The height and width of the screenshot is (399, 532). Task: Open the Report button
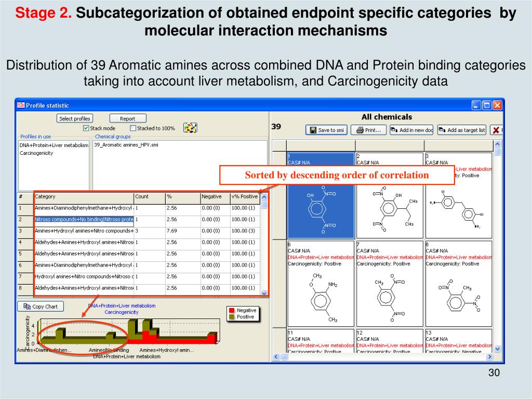tap(128, 118)
